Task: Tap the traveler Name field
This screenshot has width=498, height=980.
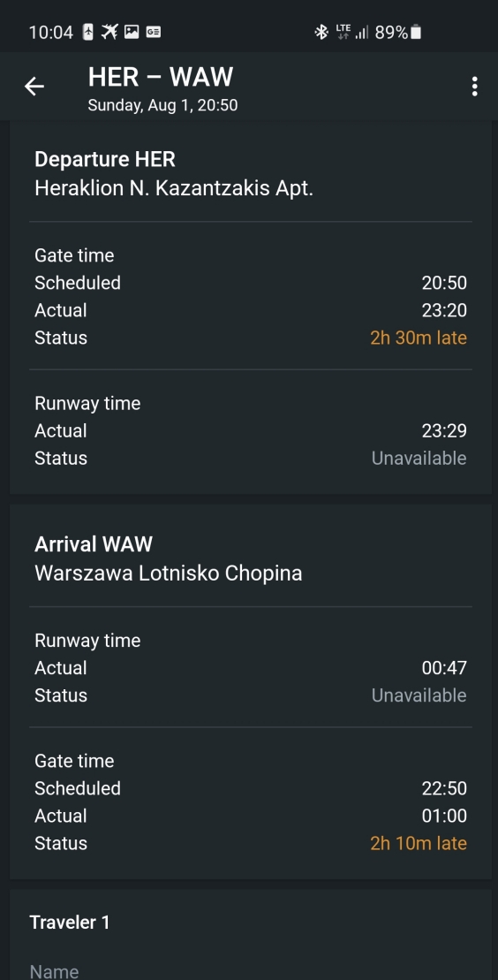Action: coord(249,970)
